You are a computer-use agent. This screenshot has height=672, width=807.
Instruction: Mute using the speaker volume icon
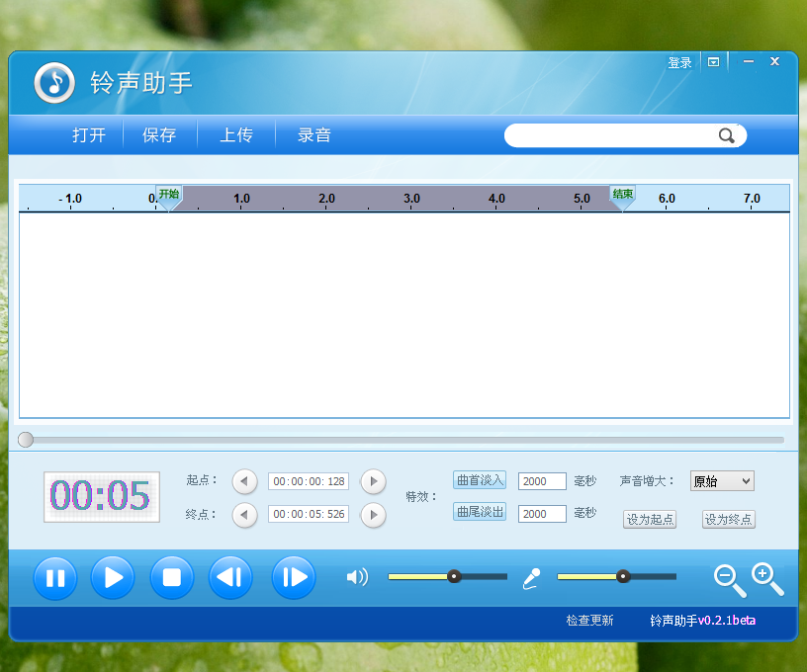click(x=357, y=577)
